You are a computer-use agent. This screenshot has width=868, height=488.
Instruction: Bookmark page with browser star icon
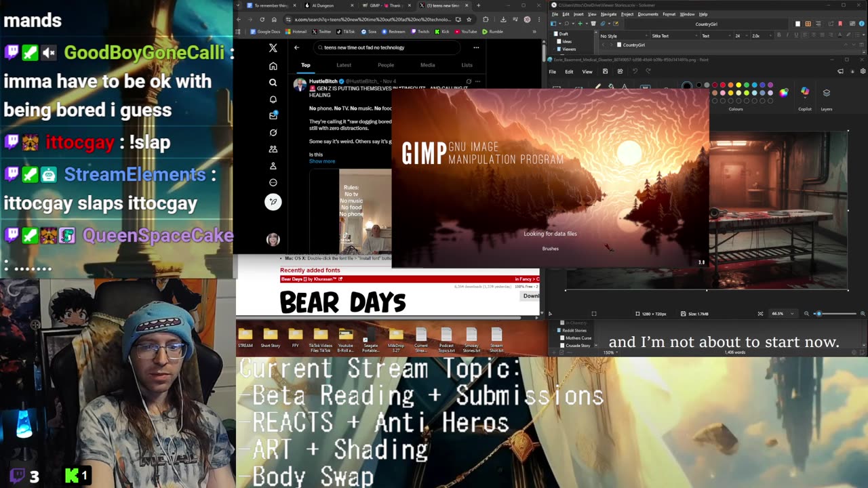pos(469,20)
